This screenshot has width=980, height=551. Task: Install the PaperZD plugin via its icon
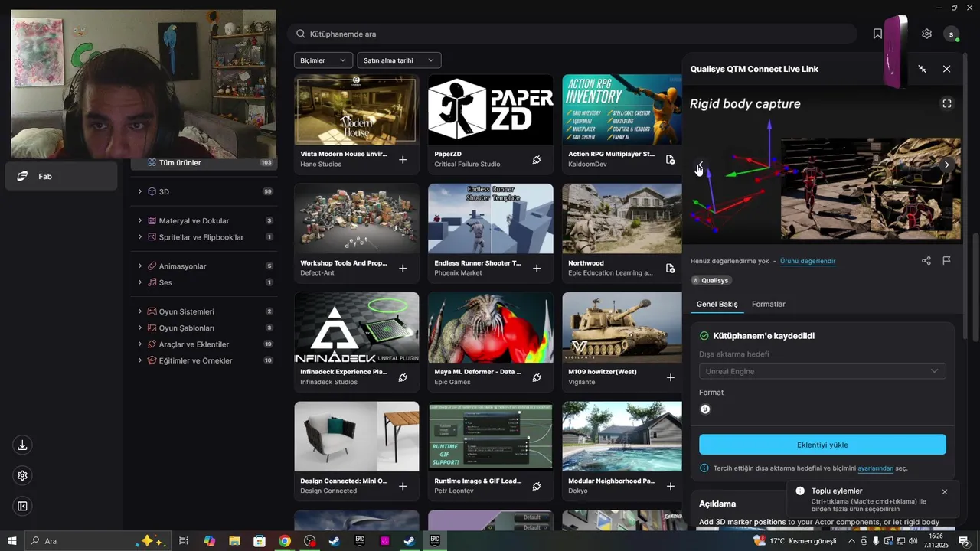tap(537, 159)
